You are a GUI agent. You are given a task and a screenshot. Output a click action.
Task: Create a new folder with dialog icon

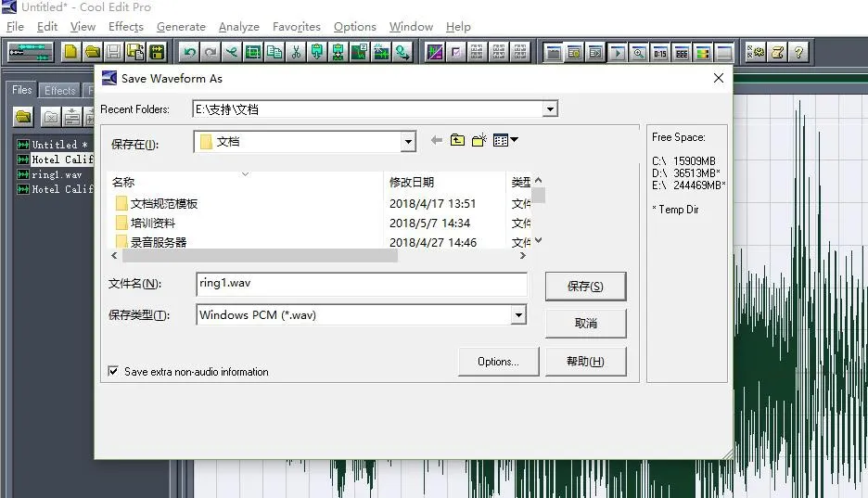pyautogui.click(x=479, y=141)
